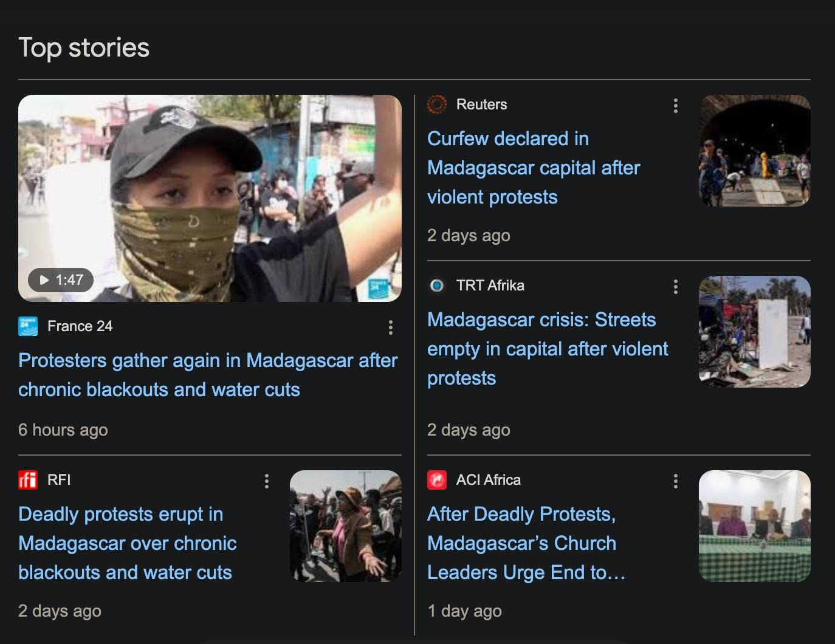Click the ACI Africa source logo
835x644 pixels.
pyautogui.click(x=437, y=480)
